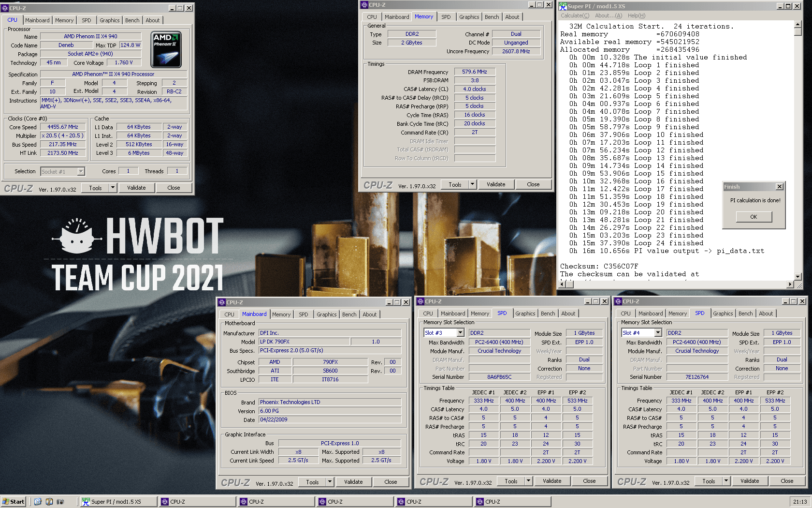This screenshot has width=812, height=508.
Task: Click the clock showing 21:13
Action: coord(800,502)
